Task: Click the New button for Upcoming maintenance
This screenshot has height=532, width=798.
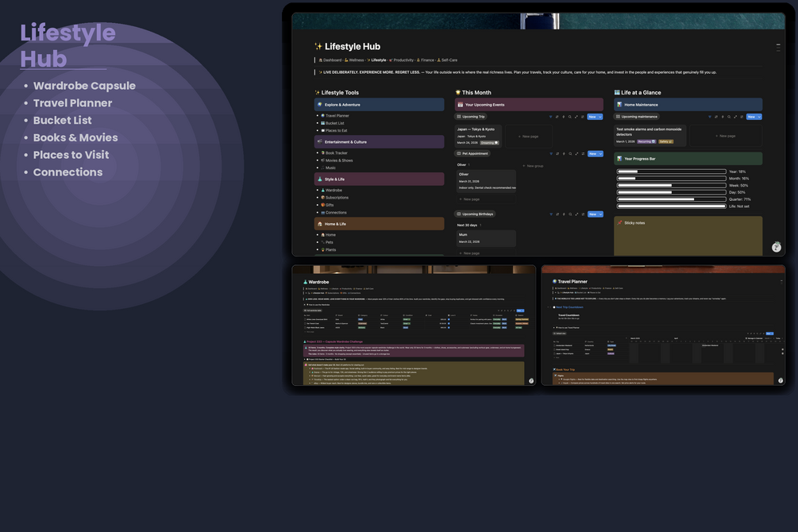Action: [x=752, y=117]
